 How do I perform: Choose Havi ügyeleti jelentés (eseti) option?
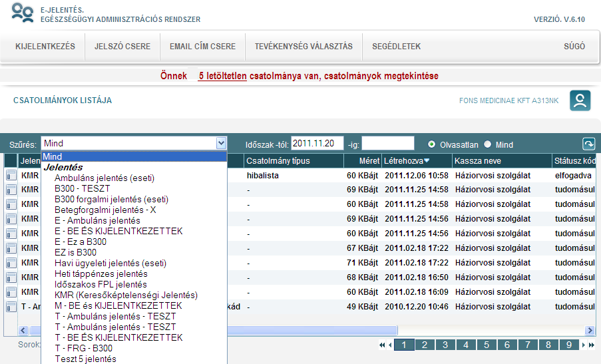pos(110,264)
